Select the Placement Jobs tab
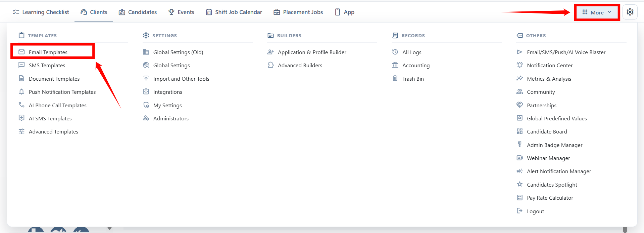644x233 pixels. coord(298,12)
